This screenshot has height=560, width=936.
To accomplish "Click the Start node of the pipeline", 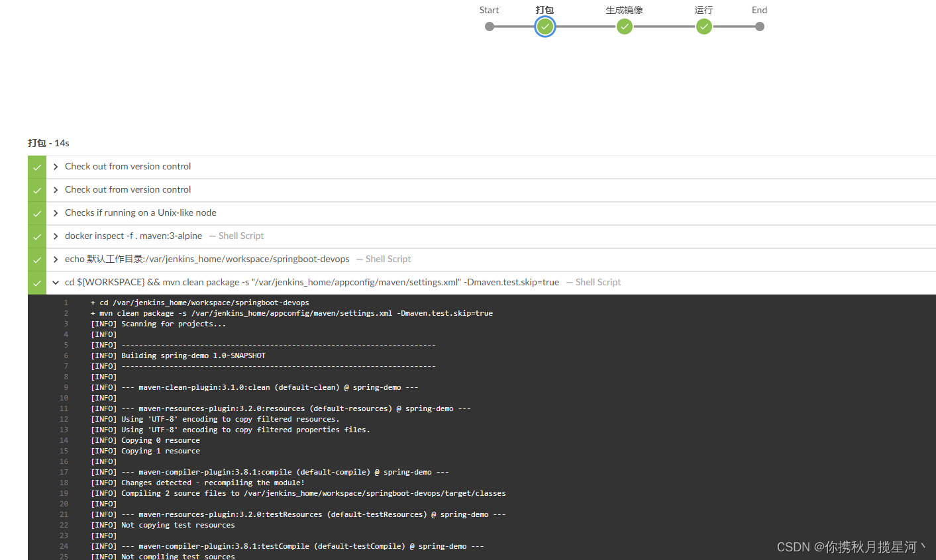I will click(x=490, y=26).
